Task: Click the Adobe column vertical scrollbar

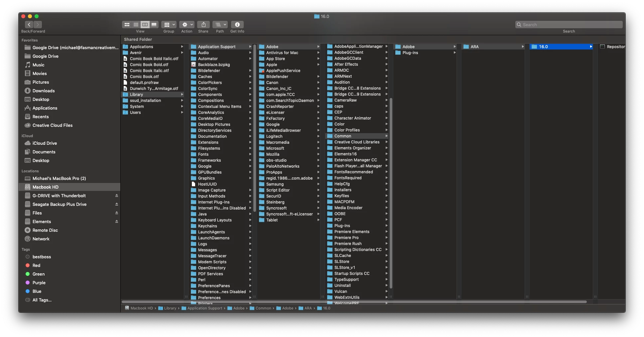Action: (391, 193)
